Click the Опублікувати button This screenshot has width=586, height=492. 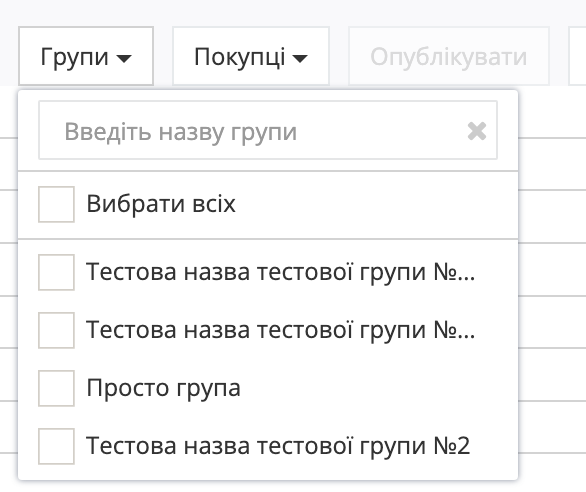(449, 56)
